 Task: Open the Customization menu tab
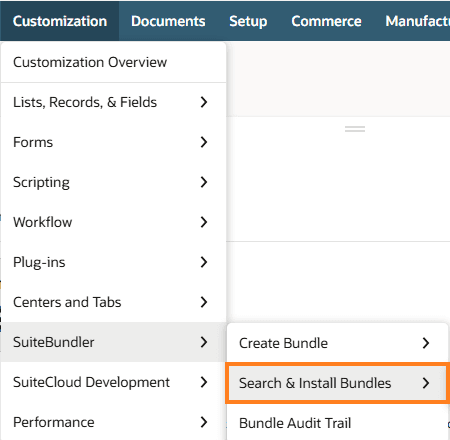coord(60,21)
